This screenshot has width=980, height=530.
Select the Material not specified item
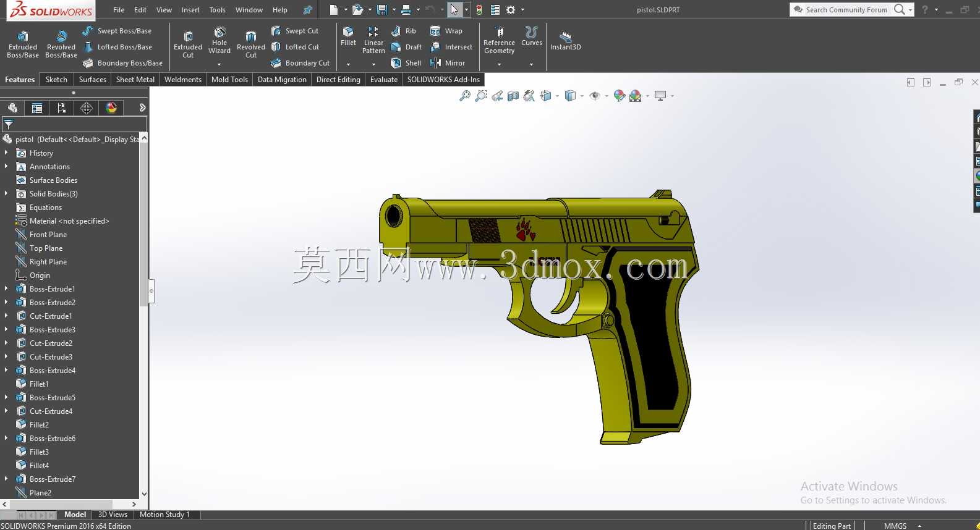(x=62, y=221)
